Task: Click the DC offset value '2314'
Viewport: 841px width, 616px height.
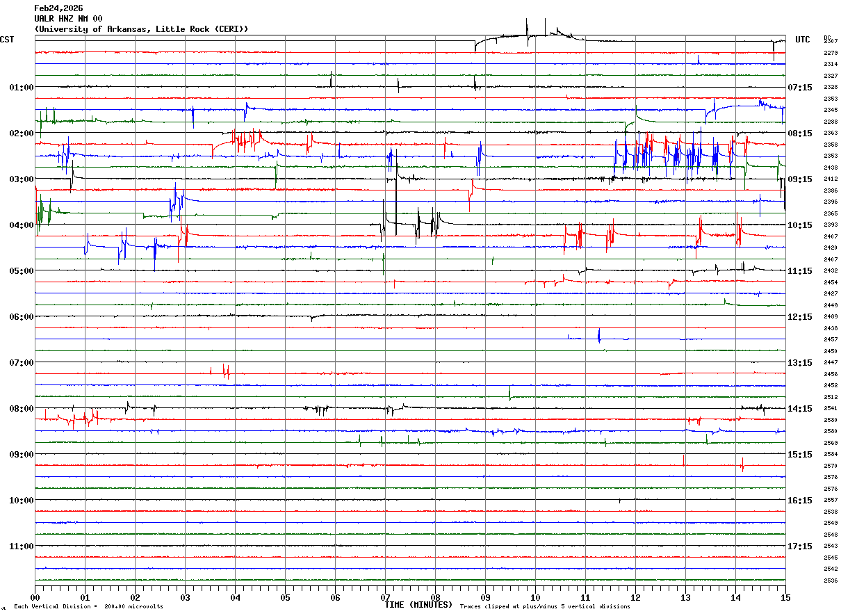Action: (x=831, y=64)
